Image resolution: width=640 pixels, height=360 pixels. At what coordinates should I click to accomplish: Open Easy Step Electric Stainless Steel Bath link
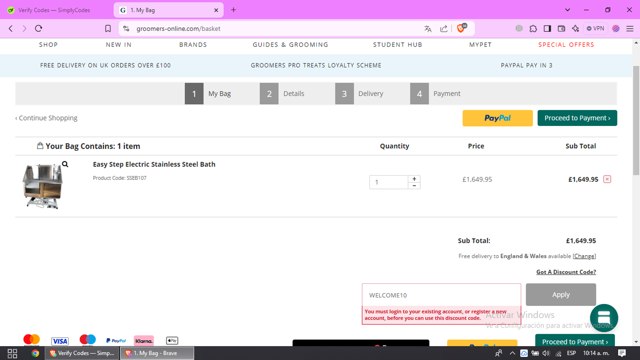[154, 164]
